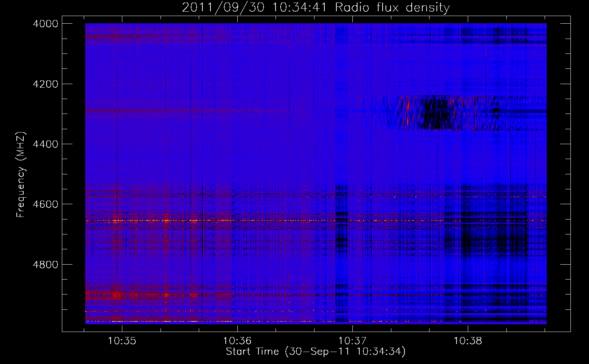Viewport: 589px width, 364px height.
Task: Click the "Frequency (MHZ)" y-axis label
Action: (21, 175)
